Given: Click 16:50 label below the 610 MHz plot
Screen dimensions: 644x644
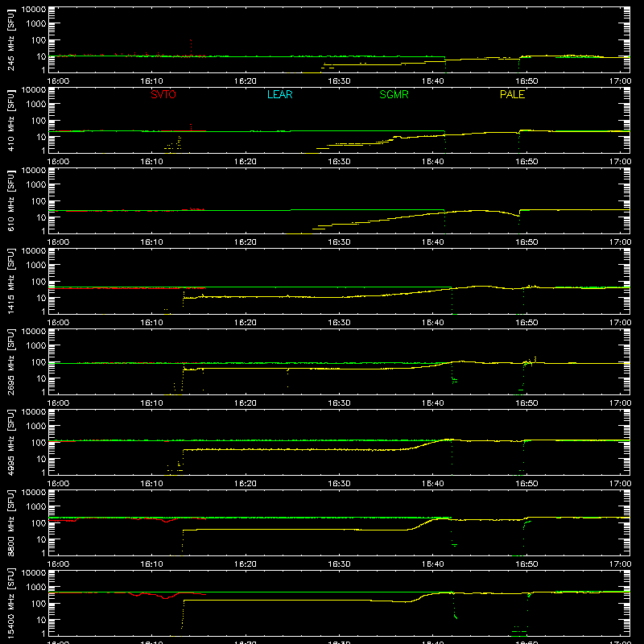Looking at the screenshot, I should [x=526, y=242].
